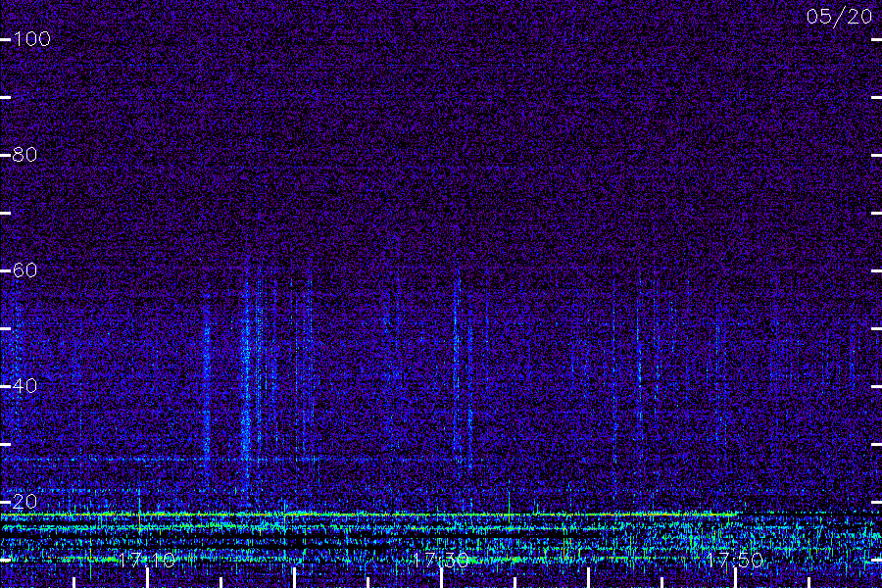Click the 05/20 date label
The width and height of the screenshot is (882, 588).
click(x=839, y=17)
